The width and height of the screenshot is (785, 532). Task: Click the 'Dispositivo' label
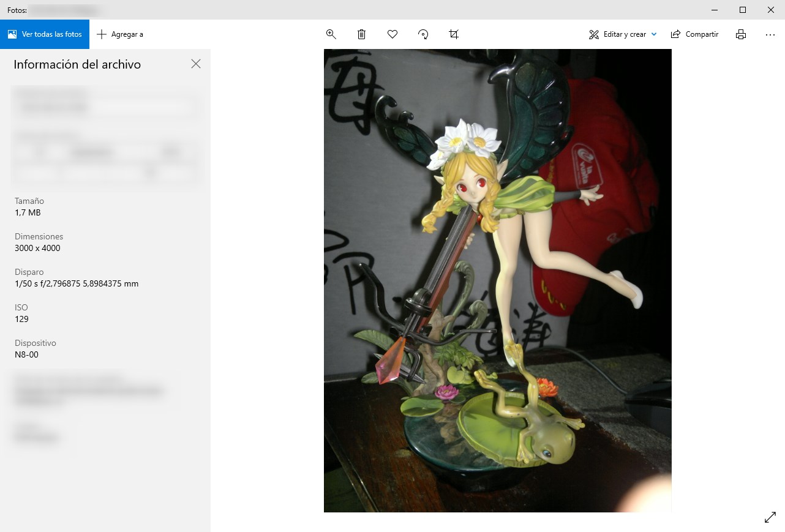coord(36,343)
